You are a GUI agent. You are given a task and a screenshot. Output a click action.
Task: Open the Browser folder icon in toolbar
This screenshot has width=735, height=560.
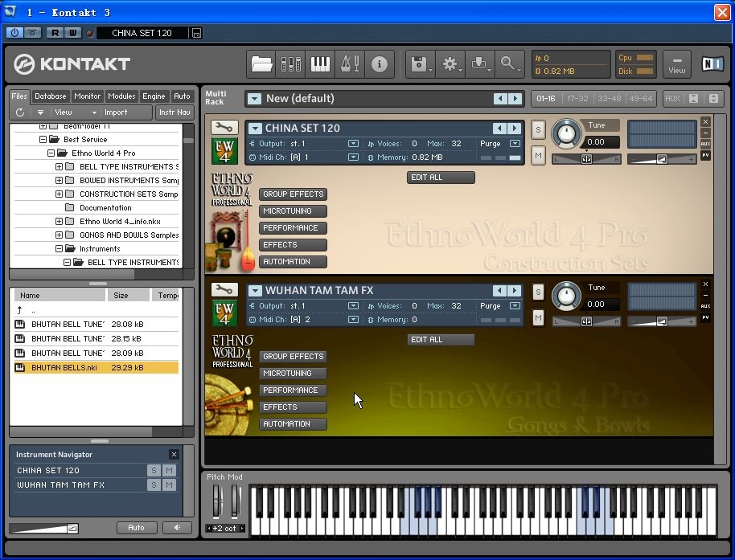pyautogui.click(x=261, y=63)
